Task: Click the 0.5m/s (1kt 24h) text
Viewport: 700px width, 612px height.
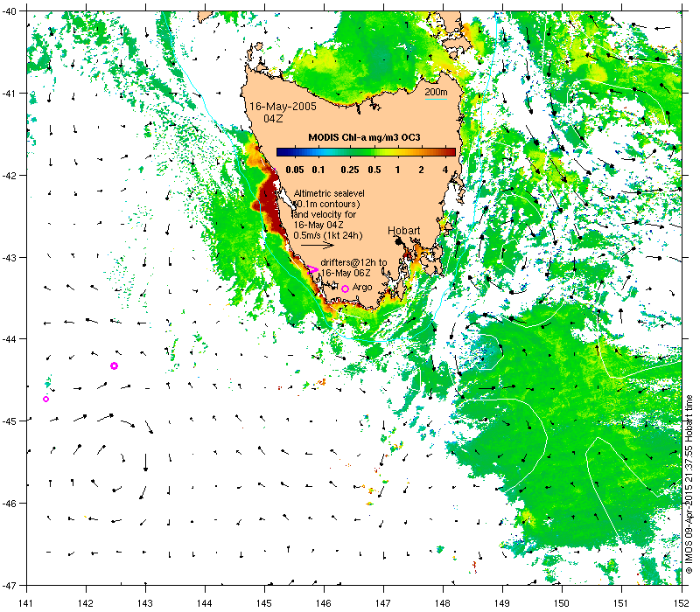Action: pyautogui.click(x=328, y=235)
